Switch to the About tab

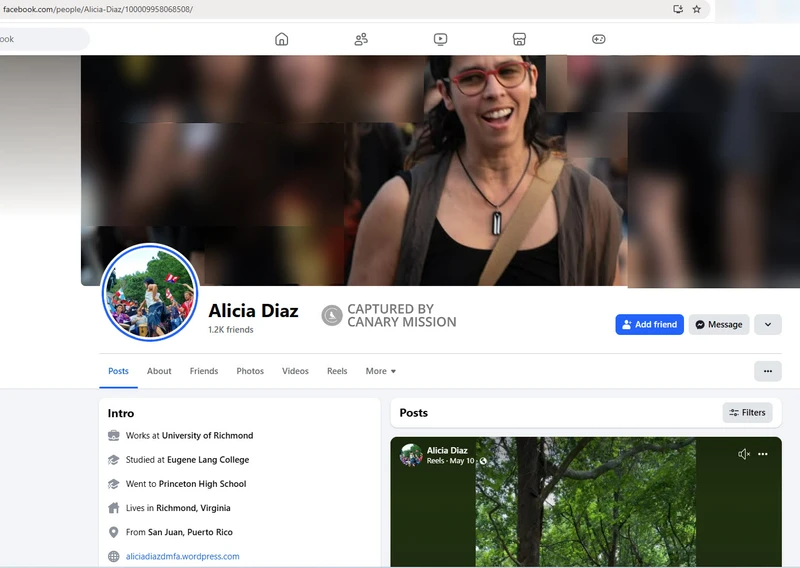(x=159, y=371)
